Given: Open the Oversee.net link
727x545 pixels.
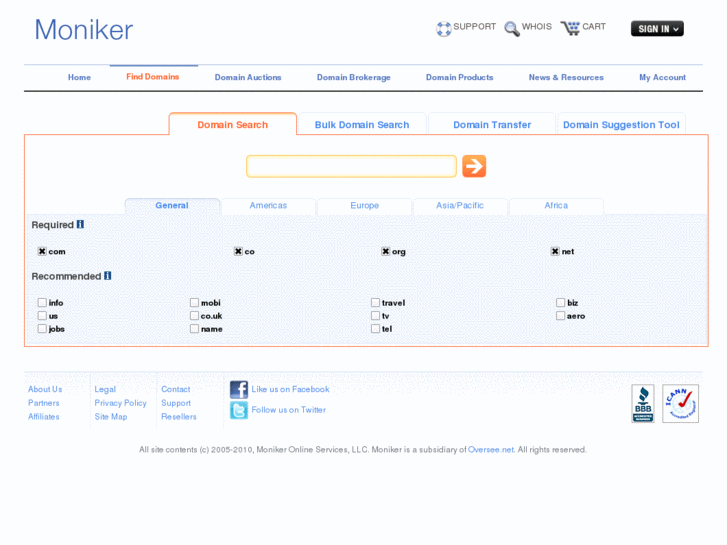Looking at the screenshot, I should (x=491, y=449).
